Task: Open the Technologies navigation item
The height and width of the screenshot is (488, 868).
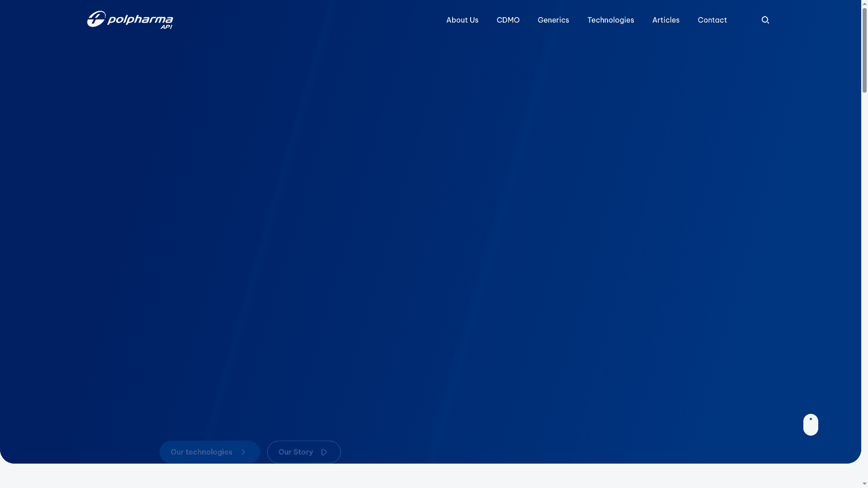Action: (x=611, y=20)
